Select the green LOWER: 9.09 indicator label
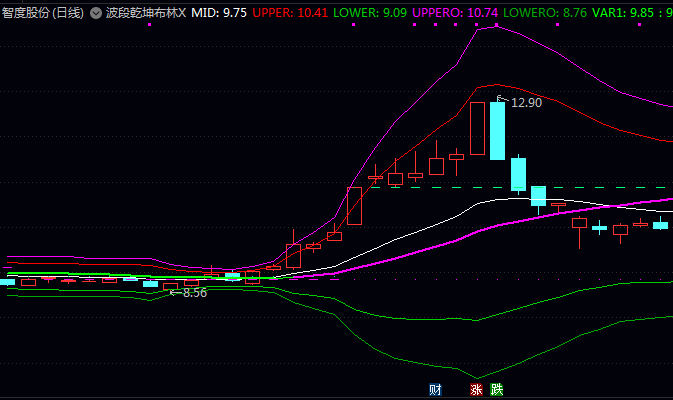The width and height of the screenshot is (673, 400). point(369,14)
